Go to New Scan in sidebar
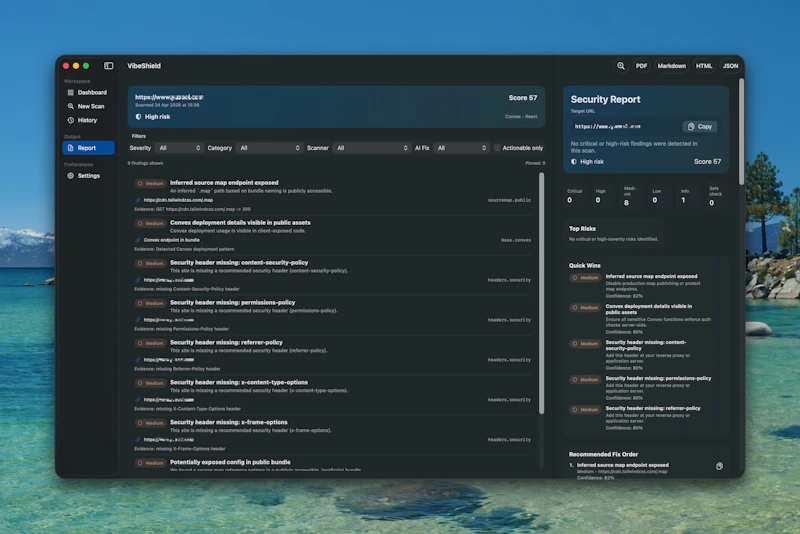This screenshot has width=800, height=534. 88,106
